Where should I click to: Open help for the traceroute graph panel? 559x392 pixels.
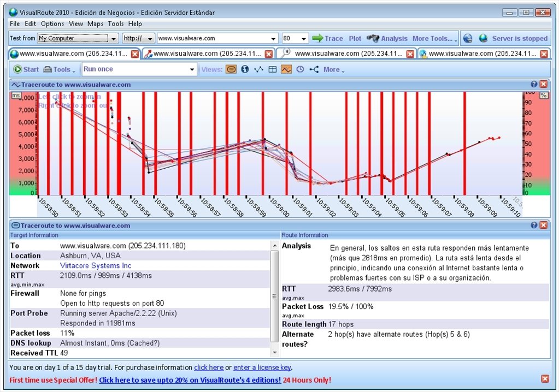click(x=534, y=85)
